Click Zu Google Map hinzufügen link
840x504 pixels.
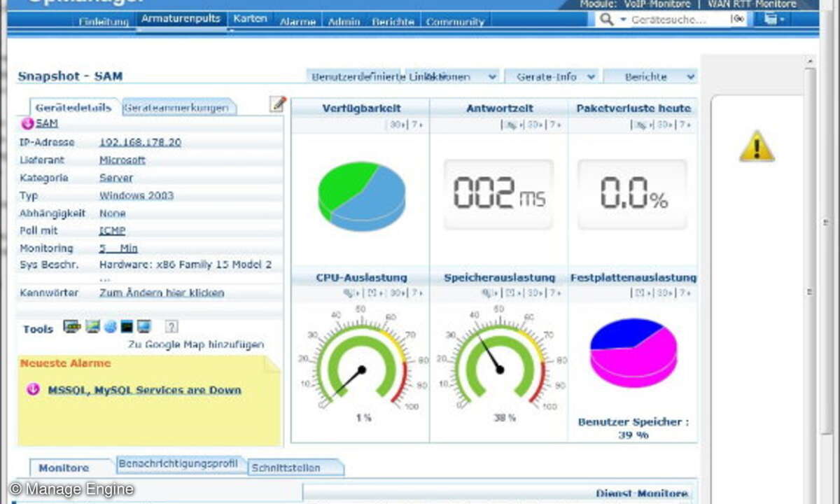pos(195,344)
